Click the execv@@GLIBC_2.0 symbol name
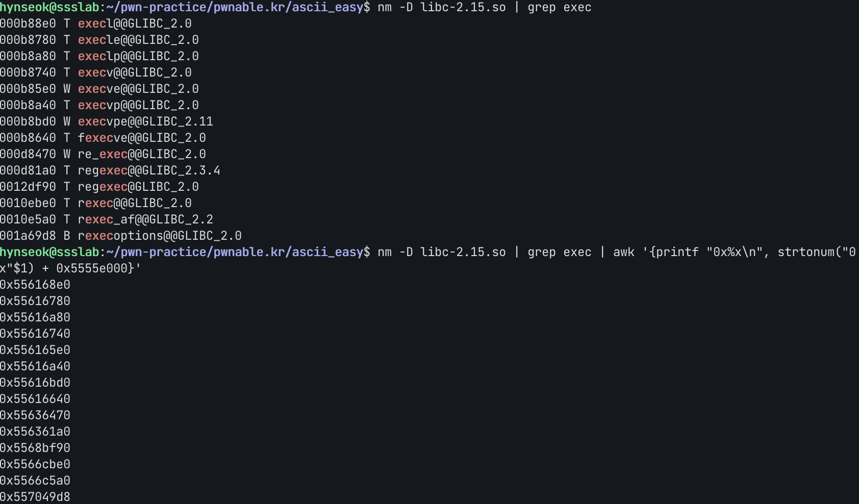 tap(135, 72)
